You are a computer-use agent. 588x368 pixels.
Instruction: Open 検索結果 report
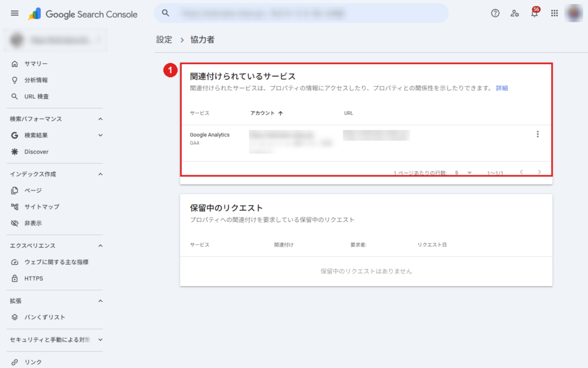tap(36, 135)
